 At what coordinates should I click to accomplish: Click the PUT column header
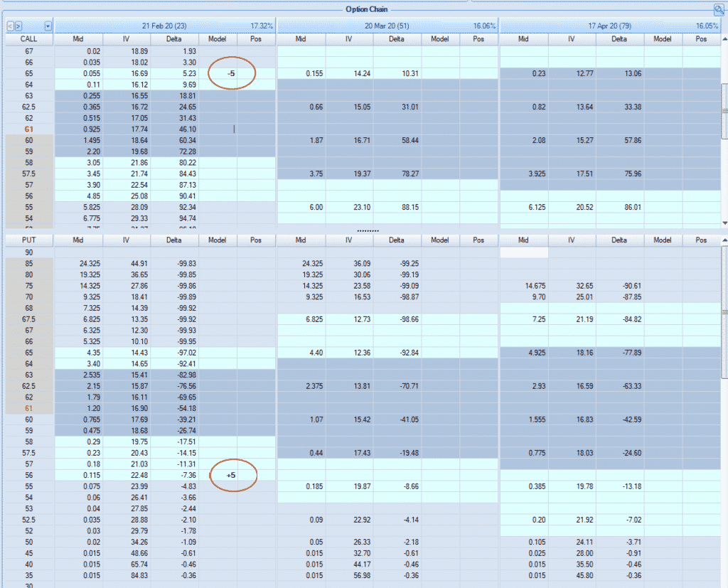28,240
